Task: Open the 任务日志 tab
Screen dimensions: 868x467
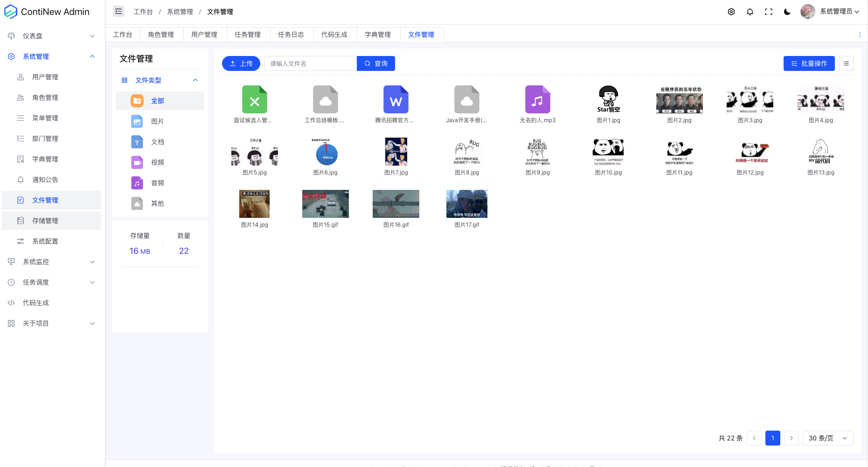Action: click(291, 34)
